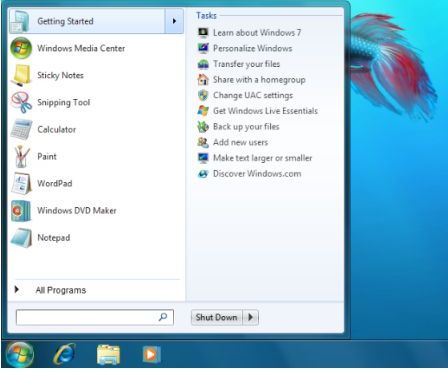Click the Change UAC settings shield icon
The width and height of the screenshot is (448, 369).
coord(203,95)
